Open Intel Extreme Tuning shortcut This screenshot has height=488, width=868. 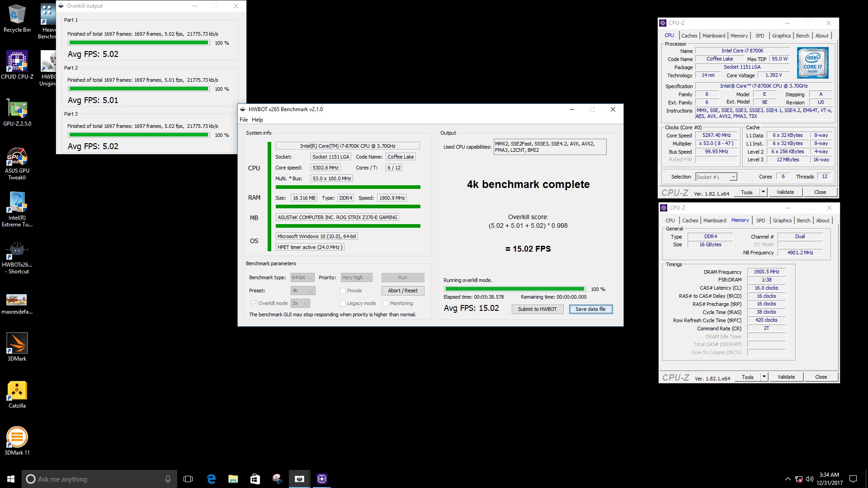(x=17, y=210)
